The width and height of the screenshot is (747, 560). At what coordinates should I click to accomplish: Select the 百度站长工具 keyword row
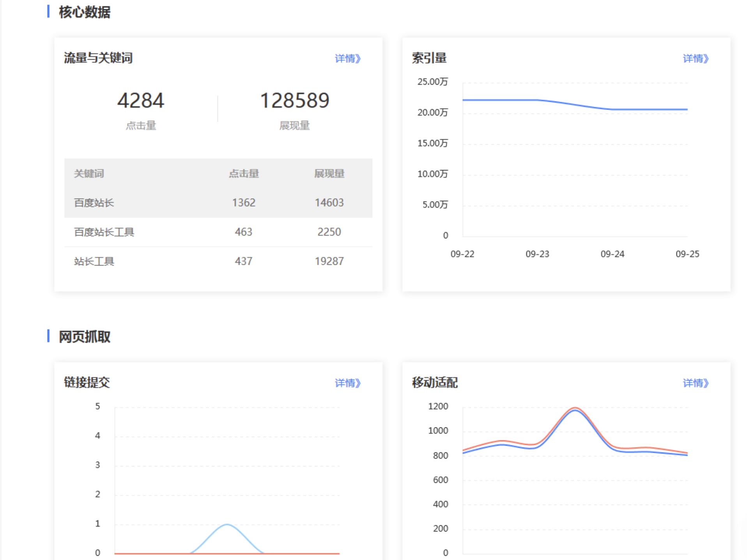click(218, 232)
